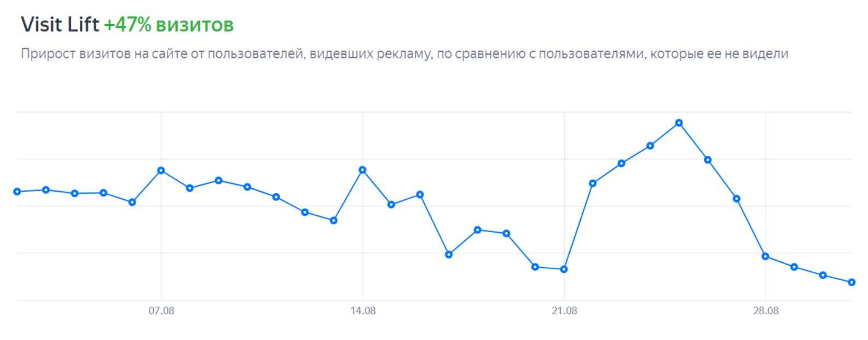Select the data point above 21.08
Viewport: 868px width, 340px height.
point(564,269)
